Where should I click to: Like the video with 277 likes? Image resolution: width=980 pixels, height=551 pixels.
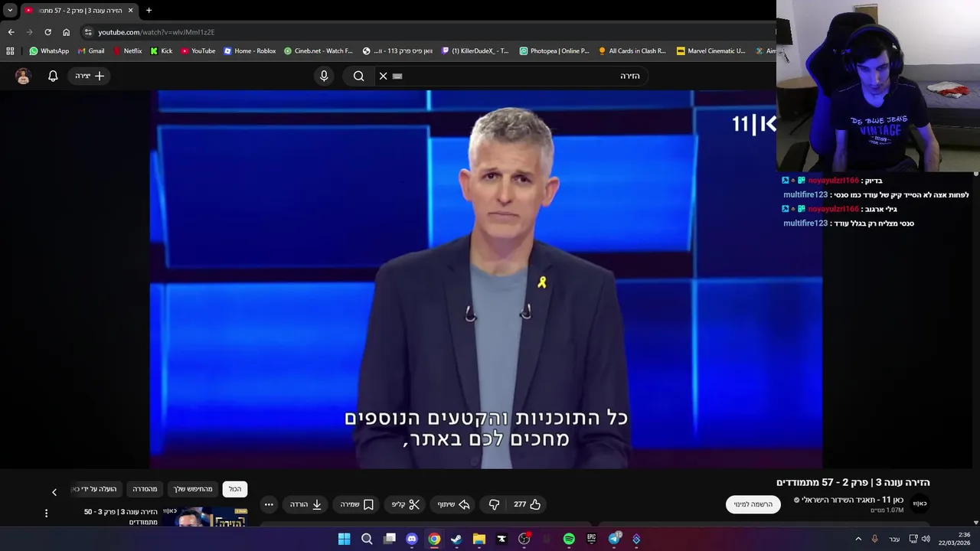[x=527, y=504]
